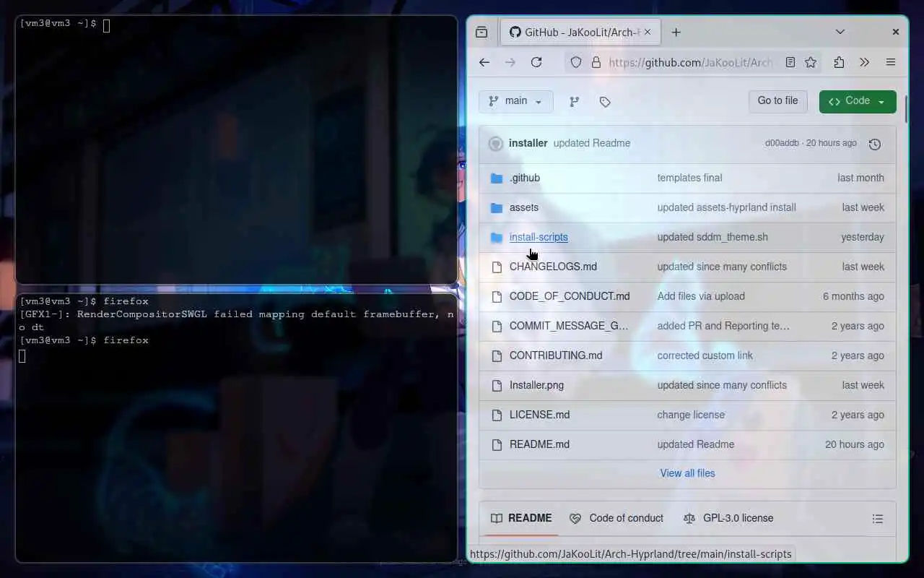Show more tools overflow chevron
Screen dimensions: 924x578
click(865, 62)
